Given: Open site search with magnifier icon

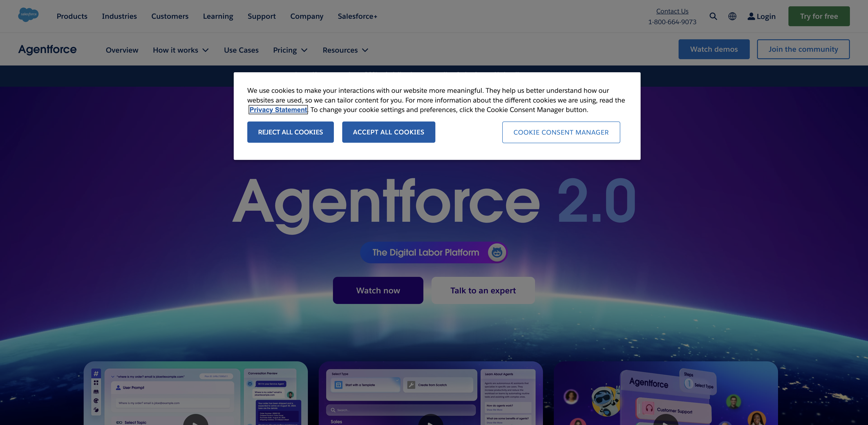Looking at the screenshot, I should 713,16.
